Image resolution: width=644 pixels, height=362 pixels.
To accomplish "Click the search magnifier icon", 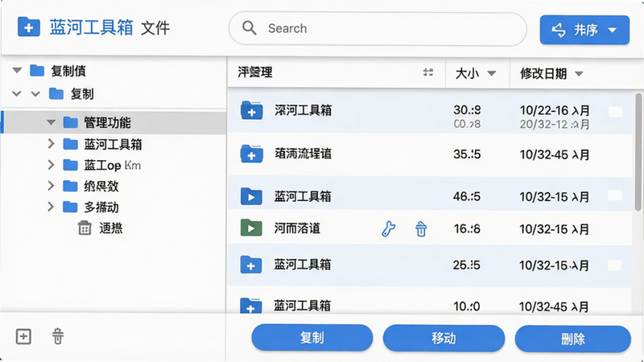I will [249, 28].
